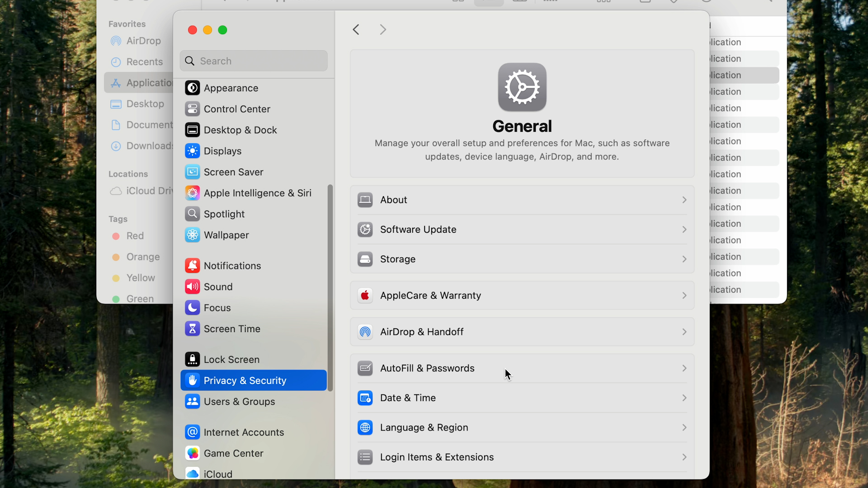
Task: Expand Date & Time row chevron
Action: click(684, 398)
